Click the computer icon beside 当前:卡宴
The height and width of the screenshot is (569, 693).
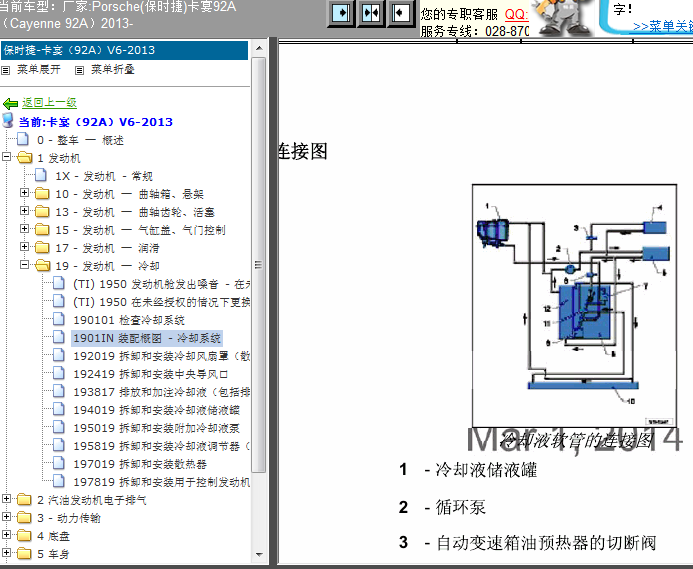point(8,120)
